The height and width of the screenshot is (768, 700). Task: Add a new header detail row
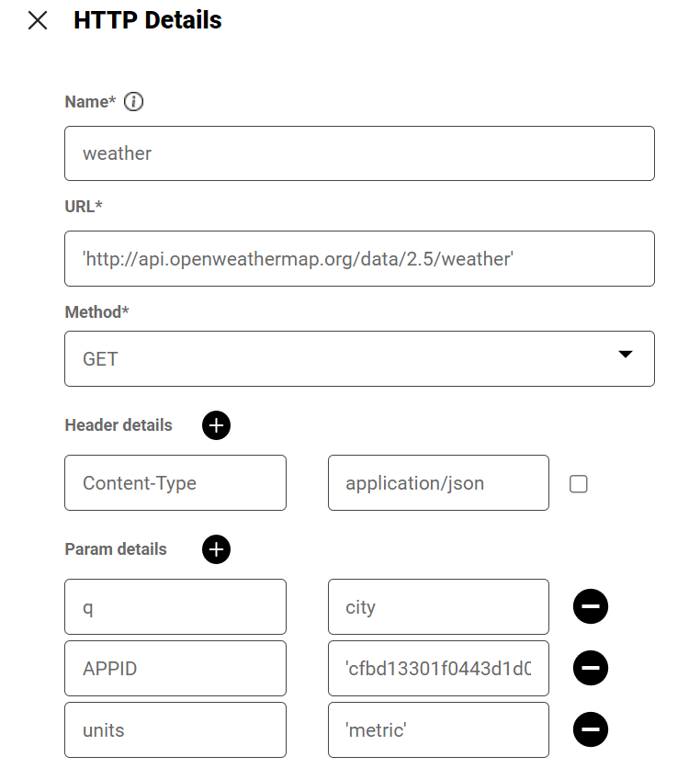(216, 425)
